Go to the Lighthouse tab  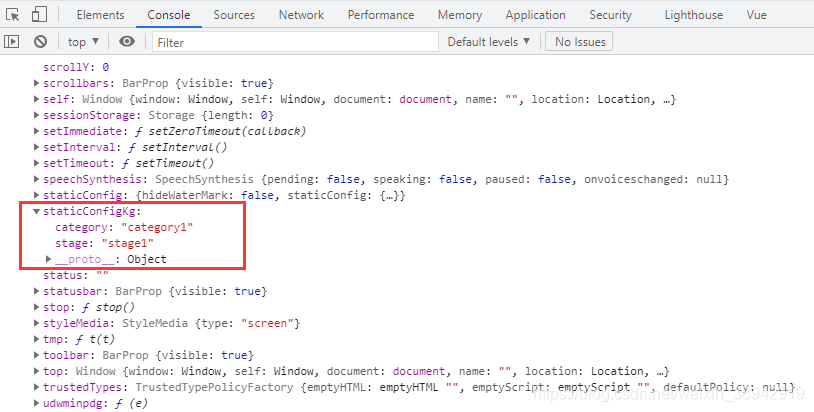[x=693, y=15]
